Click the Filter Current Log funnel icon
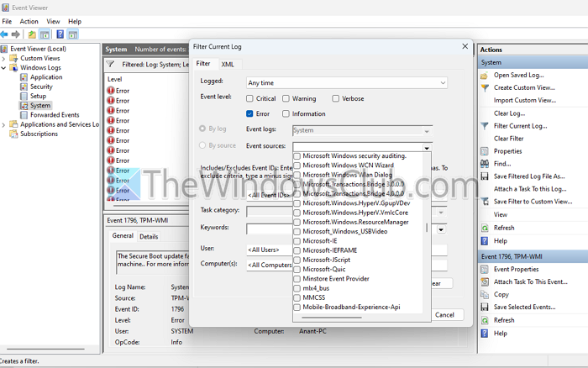The height and width of the screenshot is (368, 588). [x=485, y=126]
